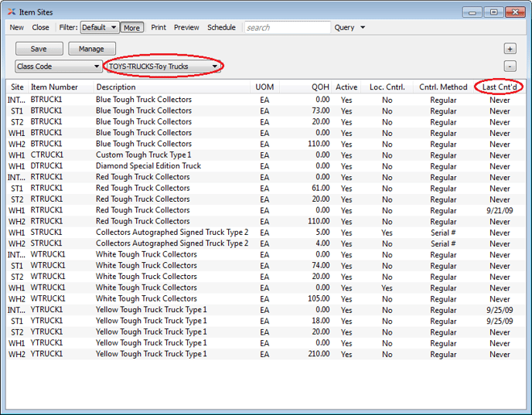This screenshot has width=532, height=415.
Task: Click the minus button to remove filter
Action: tap(510, 66)
